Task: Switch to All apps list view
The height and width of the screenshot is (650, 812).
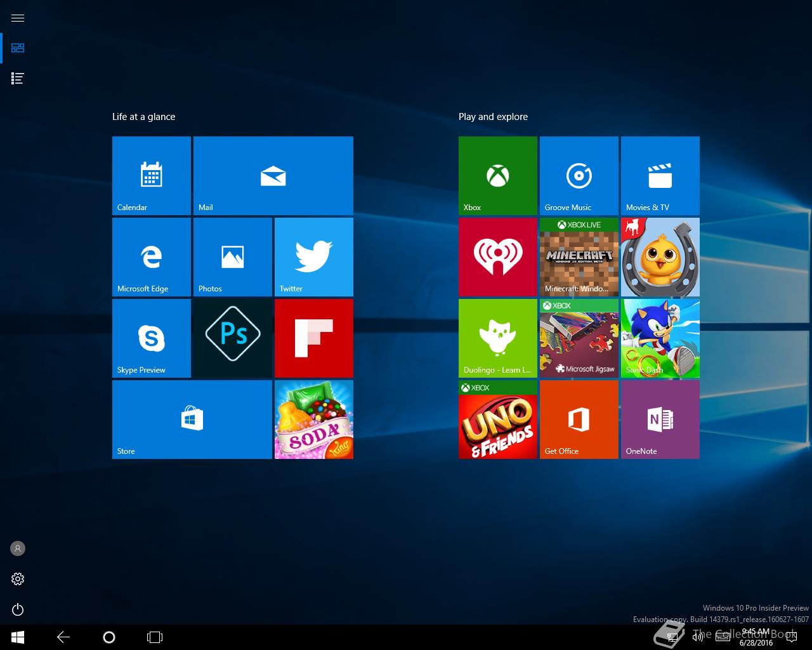Action: coord(18,79)
